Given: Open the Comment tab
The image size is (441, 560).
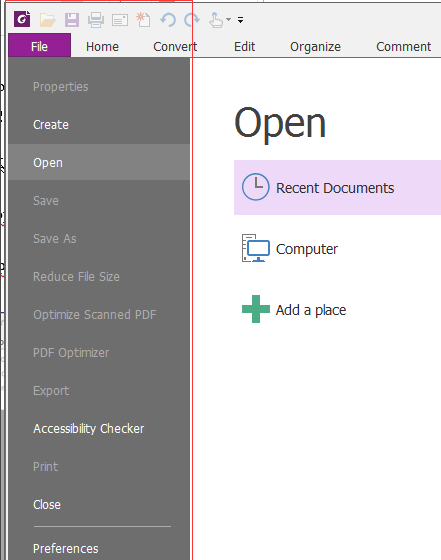Looking at the screenshot, I should coord(404,46).
